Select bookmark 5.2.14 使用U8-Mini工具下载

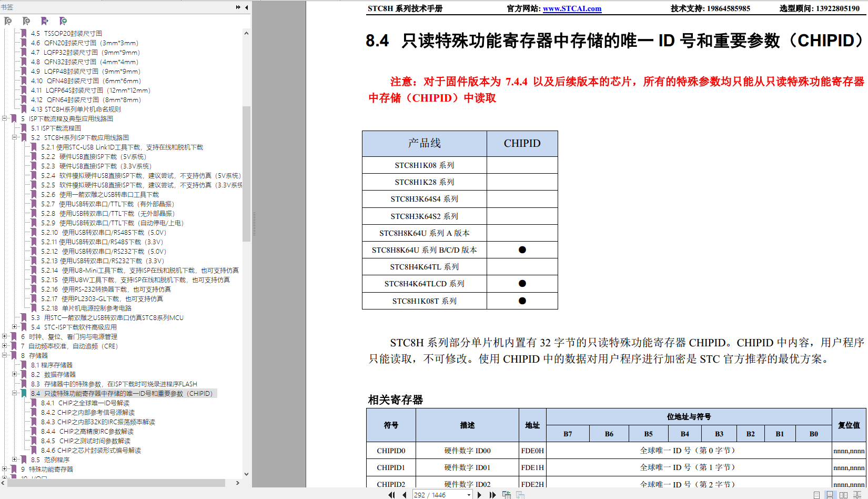[140, 271]
